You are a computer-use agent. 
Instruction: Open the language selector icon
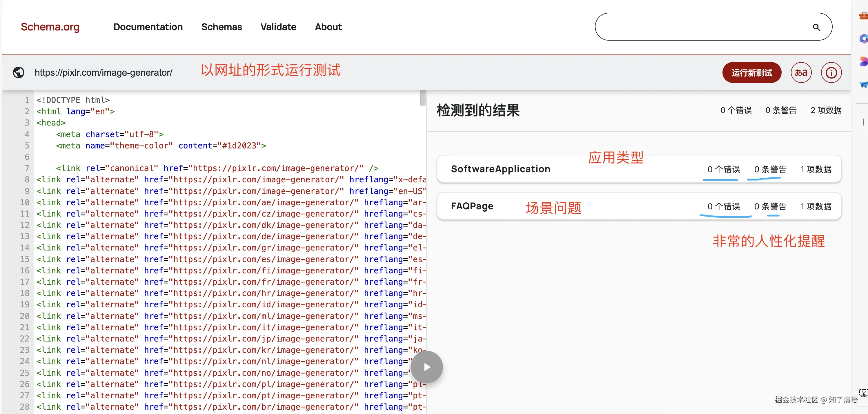[801, 72]
